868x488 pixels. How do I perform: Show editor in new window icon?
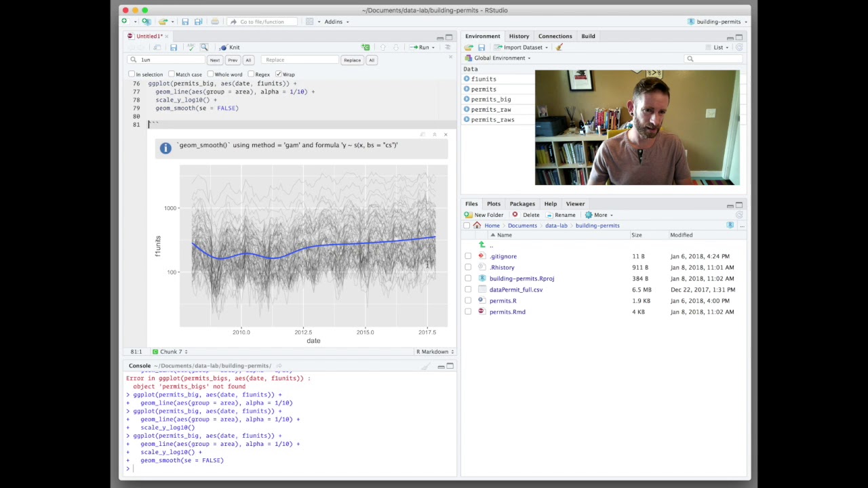pos(157,47)
